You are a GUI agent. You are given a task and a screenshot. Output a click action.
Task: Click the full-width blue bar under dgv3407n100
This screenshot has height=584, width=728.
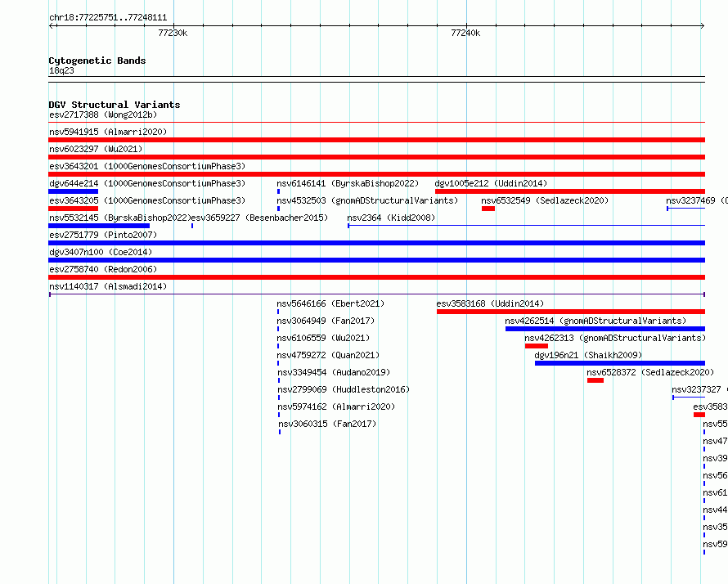pyautogui.click(x=376, y=260)
